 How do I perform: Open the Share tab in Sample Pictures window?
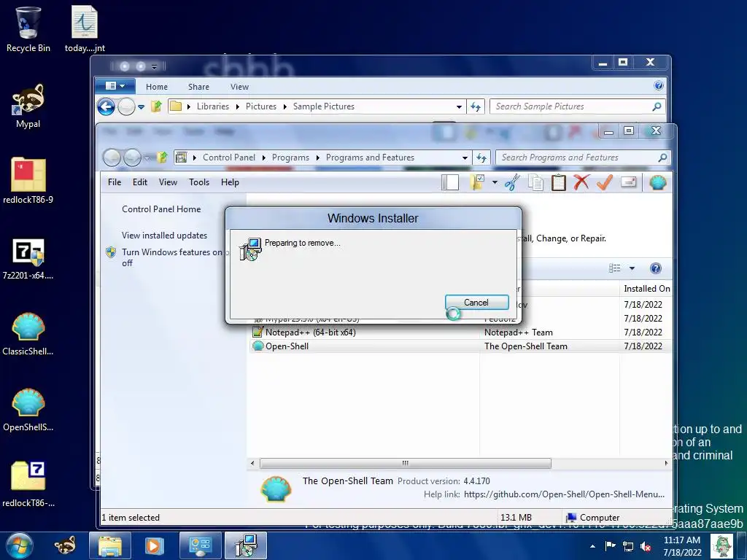198,87
